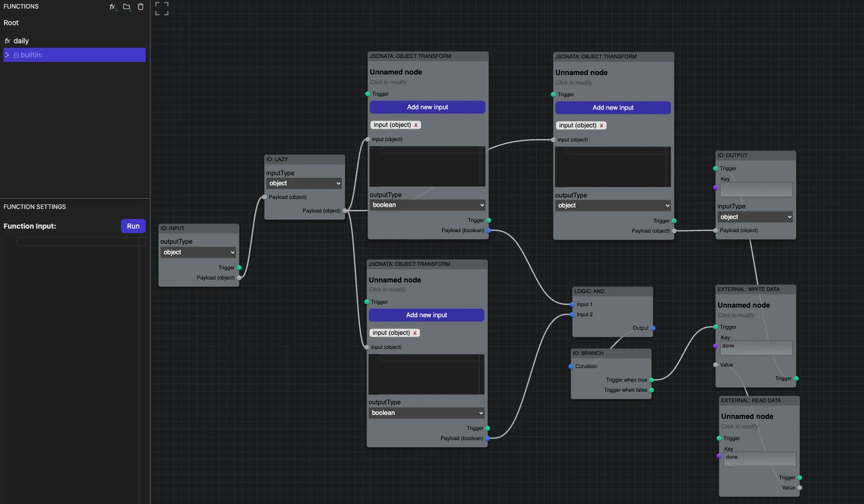Click the Key field 'done' in READ DATA node
Image resolution: width=864 pixels, height=504 pixels.
click(759, 459)
